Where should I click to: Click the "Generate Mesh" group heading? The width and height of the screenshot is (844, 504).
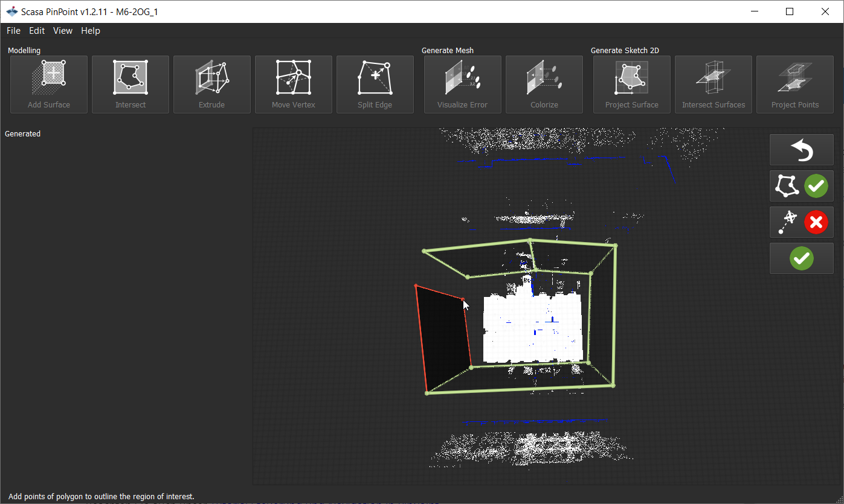click(x=448, y=51)
